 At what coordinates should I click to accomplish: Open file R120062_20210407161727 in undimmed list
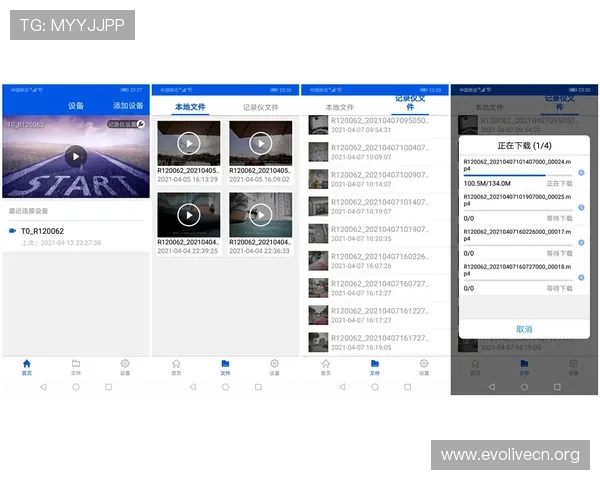(x=375, y=342)
